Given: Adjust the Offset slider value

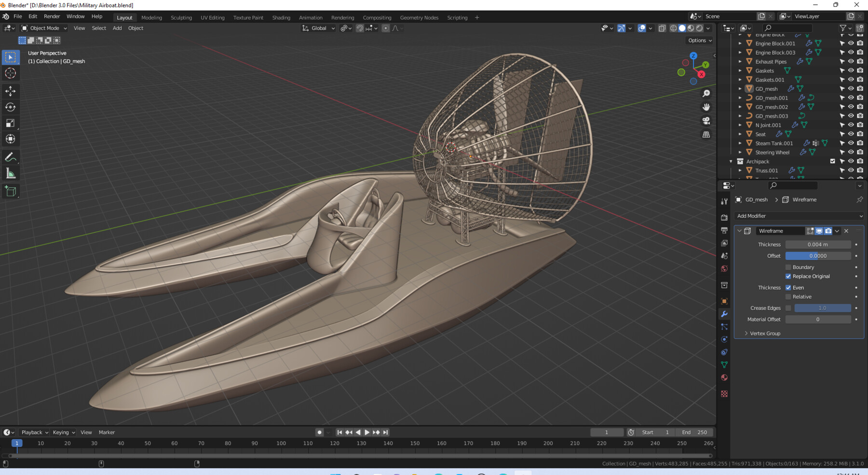Looking at the screenshot, I should [x=818, y=255].
